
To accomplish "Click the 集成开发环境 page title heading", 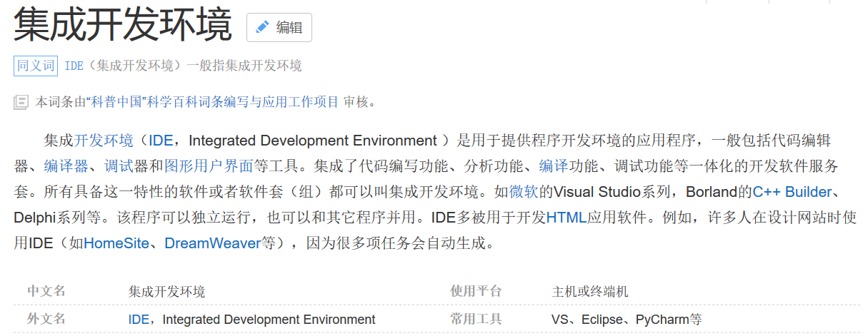I will click(x=123, y=25).
